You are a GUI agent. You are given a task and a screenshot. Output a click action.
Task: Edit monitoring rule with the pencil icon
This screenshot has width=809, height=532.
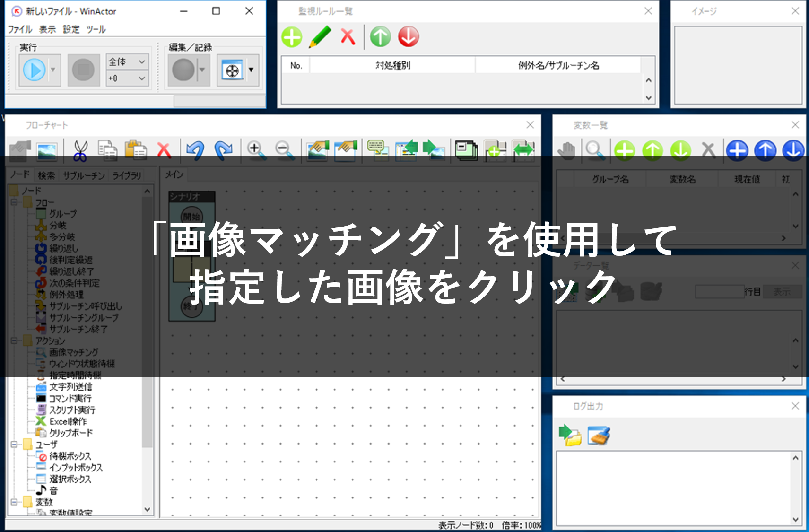320,37
